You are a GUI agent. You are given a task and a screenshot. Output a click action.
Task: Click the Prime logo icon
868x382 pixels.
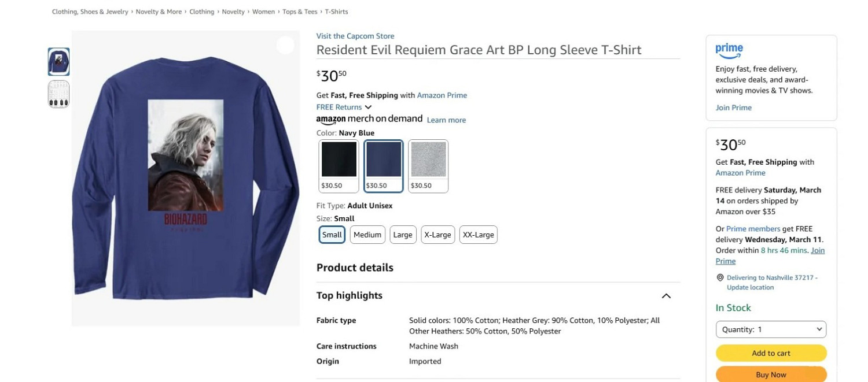coord(729,51)
